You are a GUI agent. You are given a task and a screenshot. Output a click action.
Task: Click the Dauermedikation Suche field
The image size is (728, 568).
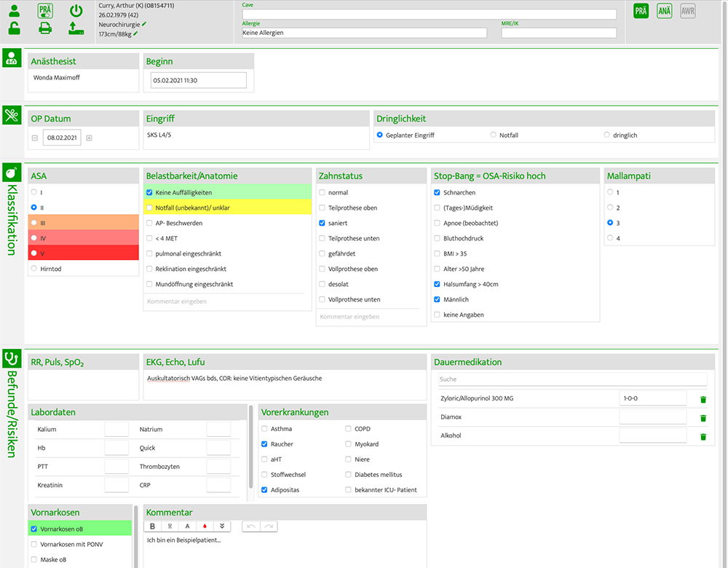[x=572, y=379]
